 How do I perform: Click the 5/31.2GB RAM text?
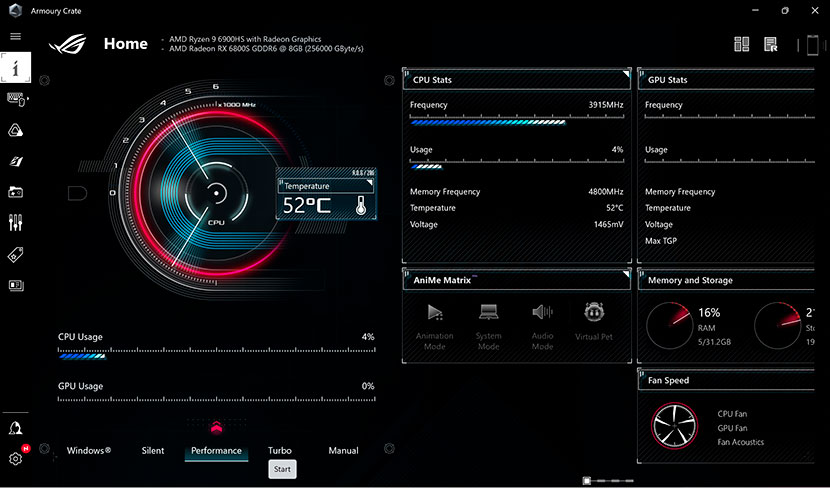click(715, 342)
